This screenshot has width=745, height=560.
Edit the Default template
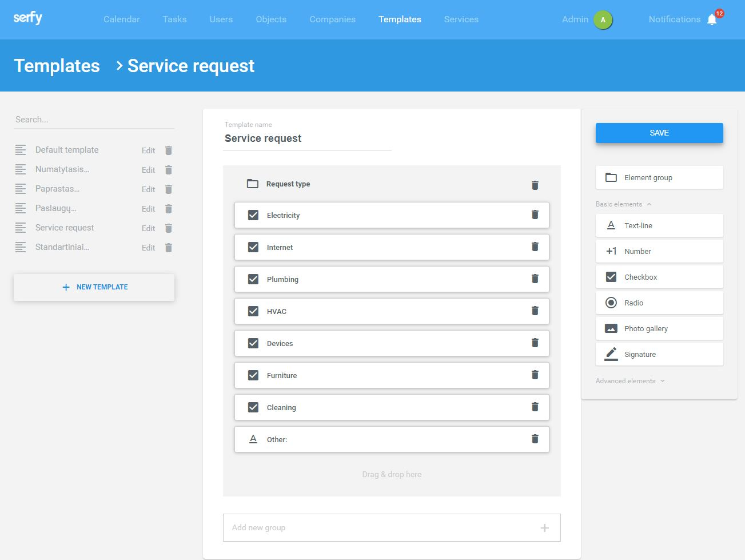coord(148,150)
